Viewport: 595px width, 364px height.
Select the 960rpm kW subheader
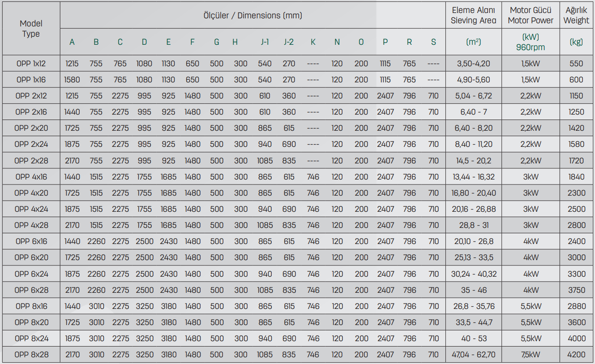(x=531, y=42)
